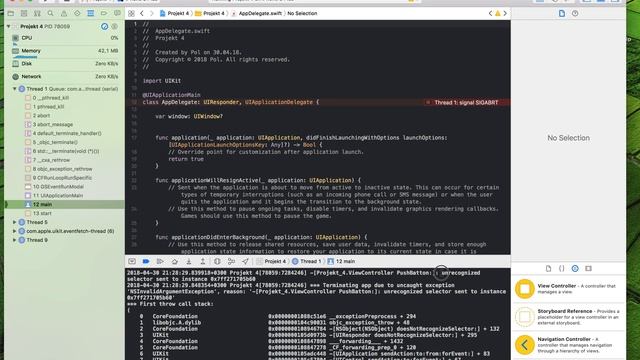Open 12 main frame in debug bar

[x=341, y=261]
